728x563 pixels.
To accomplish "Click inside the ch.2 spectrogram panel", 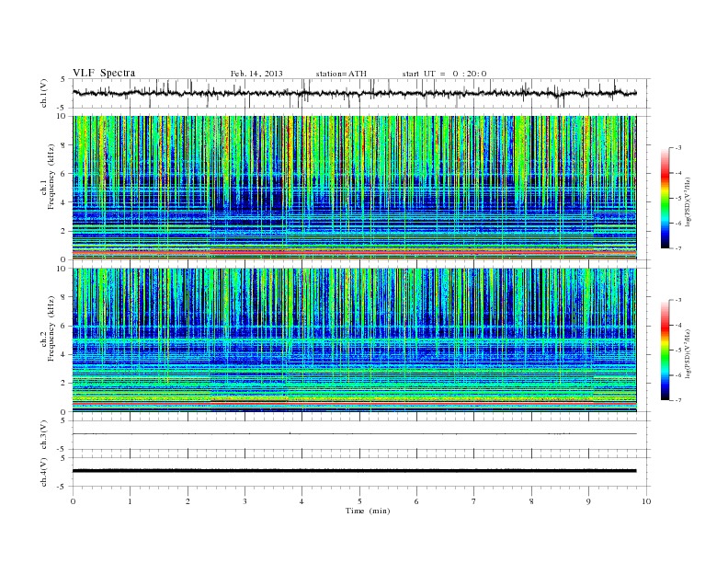I will point(354,339).
